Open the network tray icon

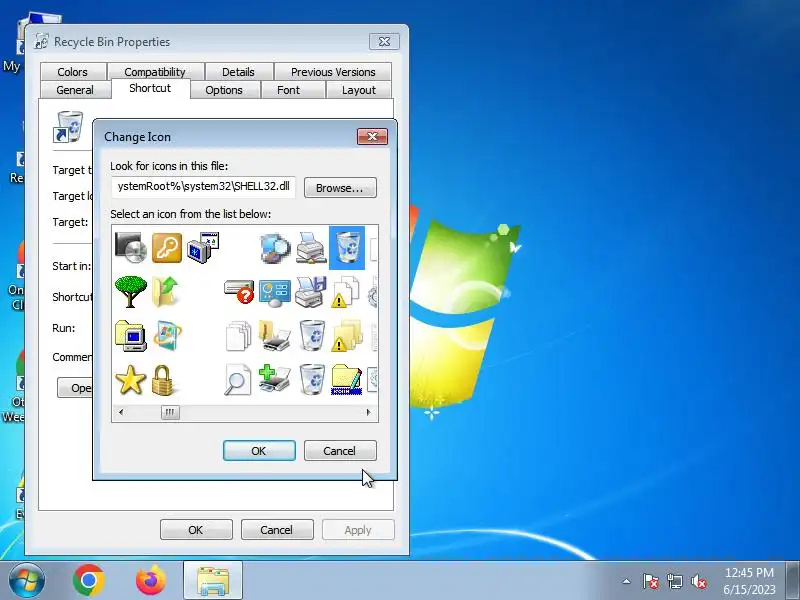[x=675, y=581]
